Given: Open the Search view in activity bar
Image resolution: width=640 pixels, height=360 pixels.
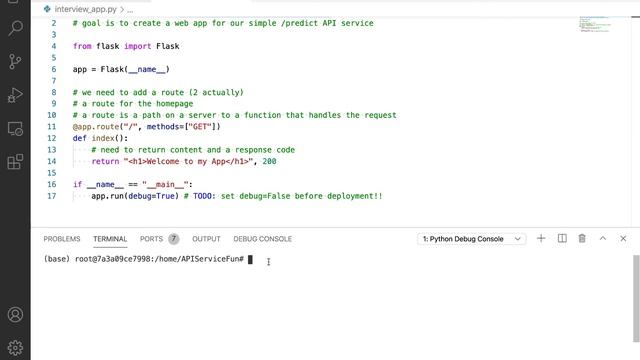Looking at the screenshot, I should pos(15,28).
